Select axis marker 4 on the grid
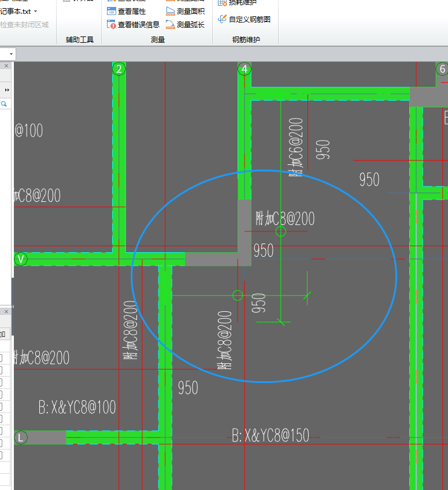Viewport: 448px width, 490px height. (x=245, y=69)
